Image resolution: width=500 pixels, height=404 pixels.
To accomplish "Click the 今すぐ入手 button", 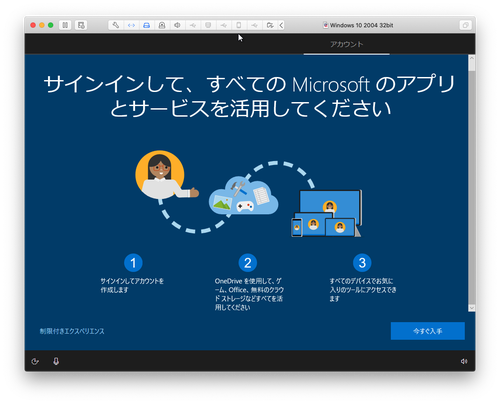I will click(x=428, y=331).
